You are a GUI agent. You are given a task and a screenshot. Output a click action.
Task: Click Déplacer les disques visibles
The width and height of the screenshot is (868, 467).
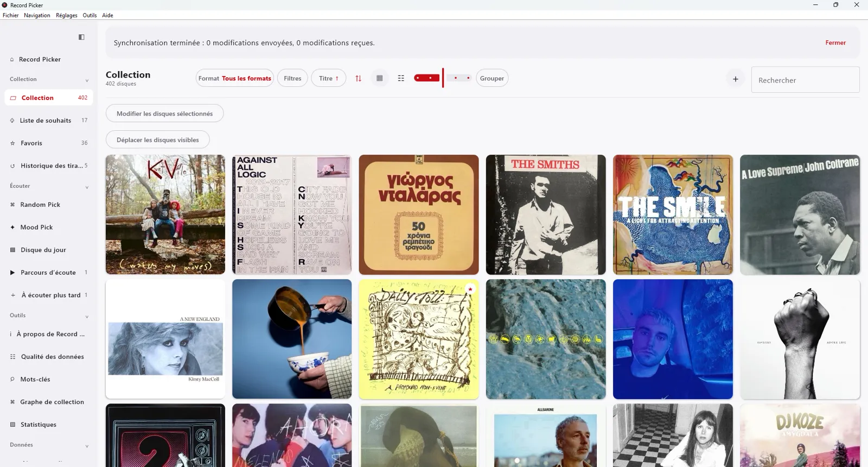pos(158,140)
